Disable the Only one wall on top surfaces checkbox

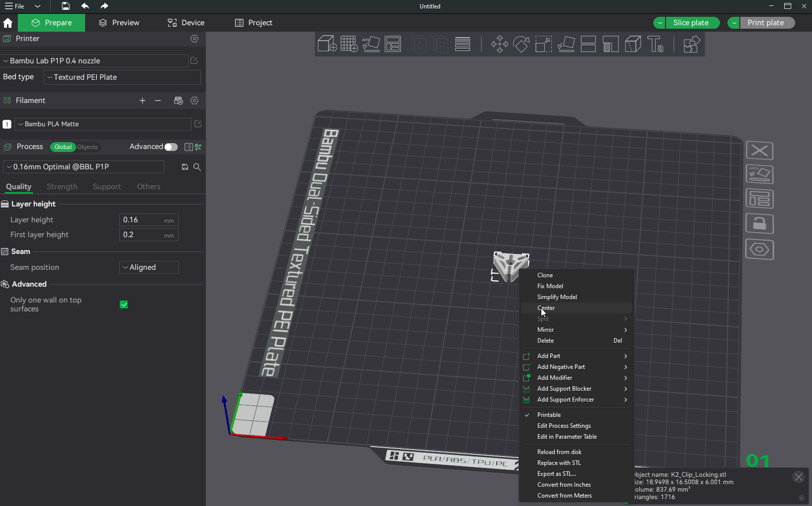[x=123, y=304]
